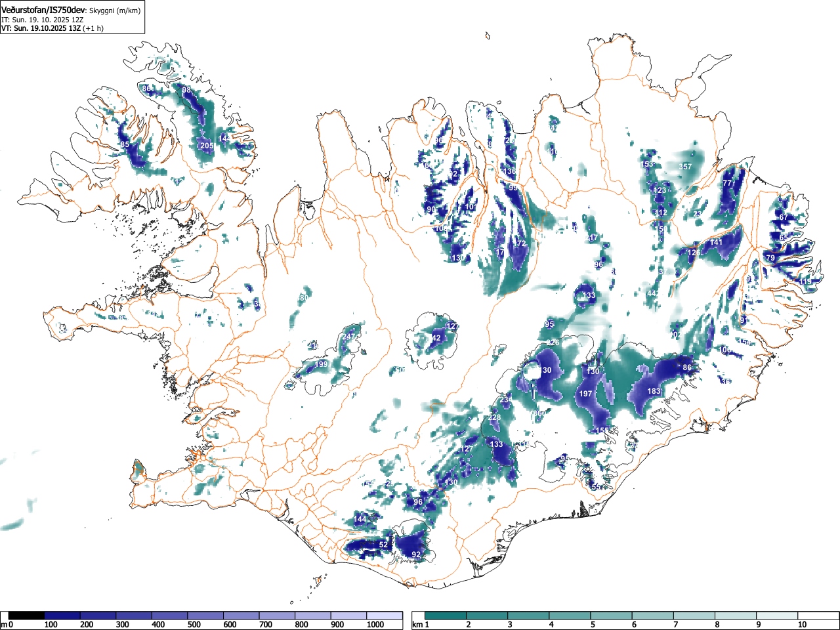Select the '79' value on the east coast
The width and height of the screenshot is (840, 630).
[770, 259]
